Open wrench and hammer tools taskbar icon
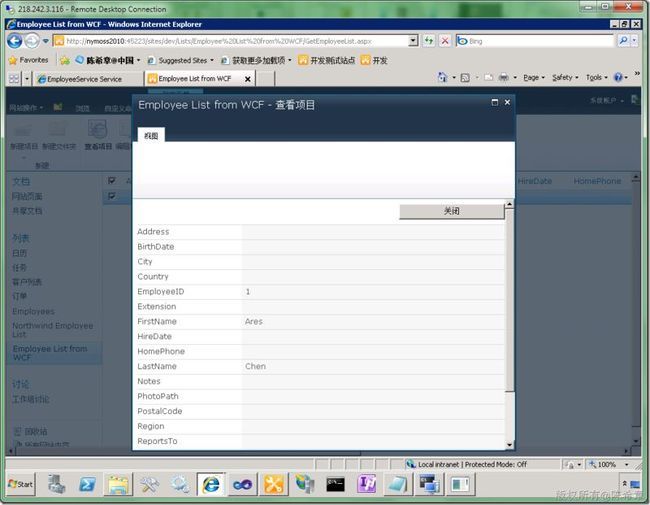This screenshot has height=505, width=650. click(x=149, y=484)
